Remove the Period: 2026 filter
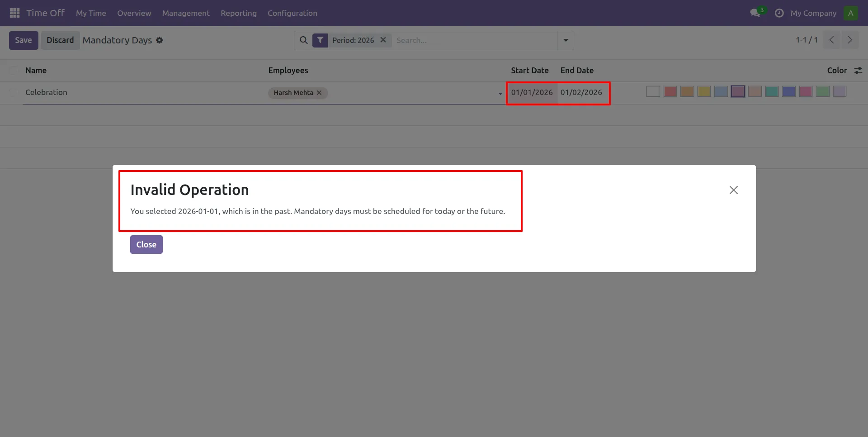Image resolution: width=868 pixels, height=437 pixels. point(383,40)
